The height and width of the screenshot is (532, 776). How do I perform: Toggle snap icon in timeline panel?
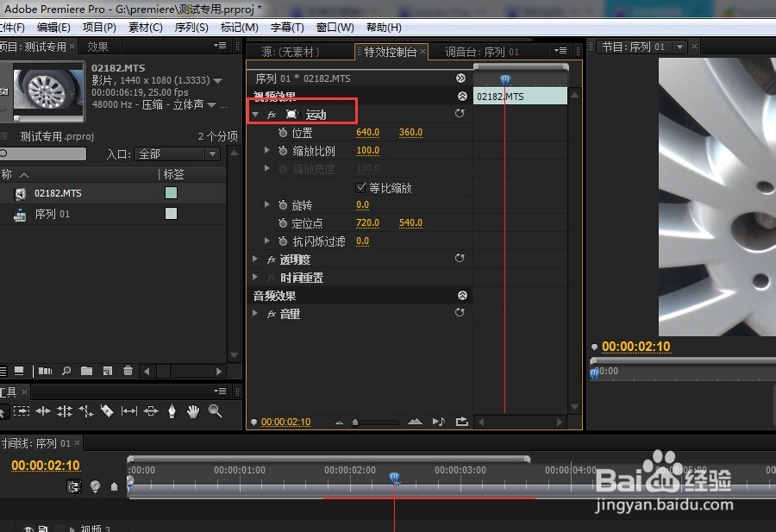74,487
